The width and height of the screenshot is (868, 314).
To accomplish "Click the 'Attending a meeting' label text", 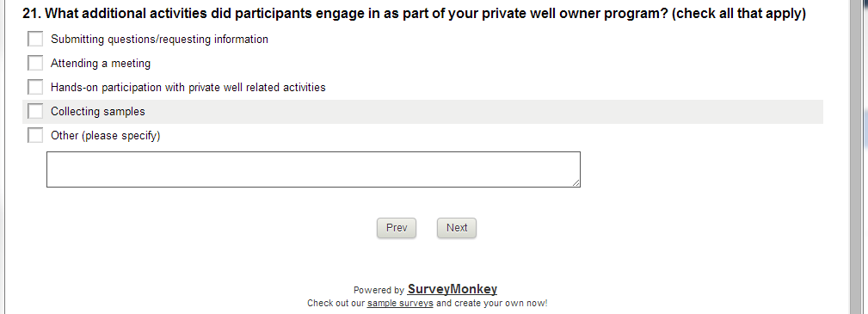I will point(100,64).
